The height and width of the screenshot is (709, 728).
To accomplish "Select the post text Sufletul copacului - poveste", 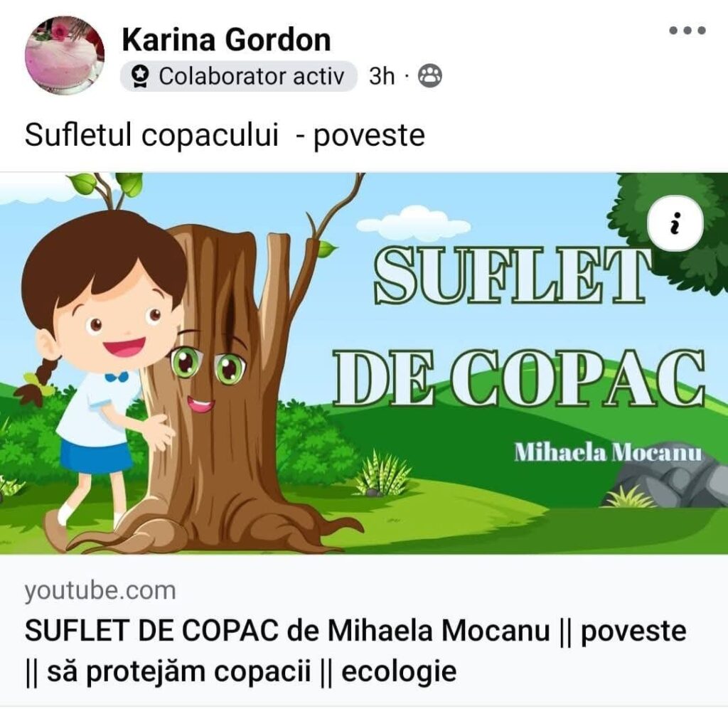I will (x=225, y=136).
